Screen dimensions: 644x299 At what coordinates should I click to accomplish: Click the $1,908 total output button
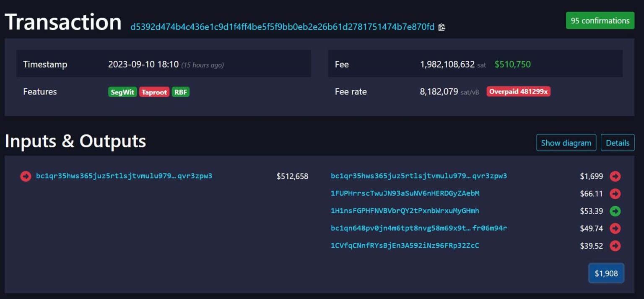(x=606, y=273)
